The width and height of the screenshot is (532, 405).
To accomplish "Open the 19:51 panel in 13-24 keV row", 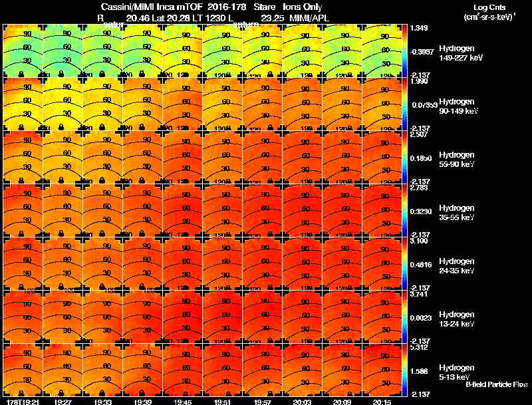I will [x=223, y=317].
